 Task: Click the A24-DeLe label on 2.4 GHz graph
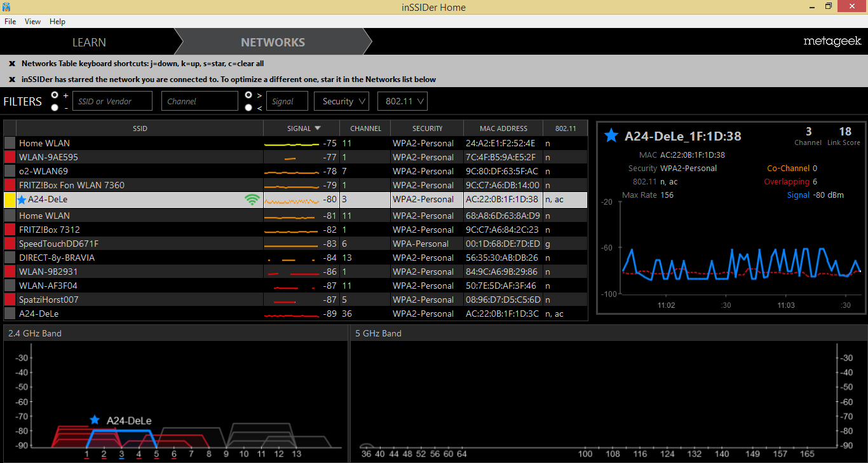pos(129,420)
